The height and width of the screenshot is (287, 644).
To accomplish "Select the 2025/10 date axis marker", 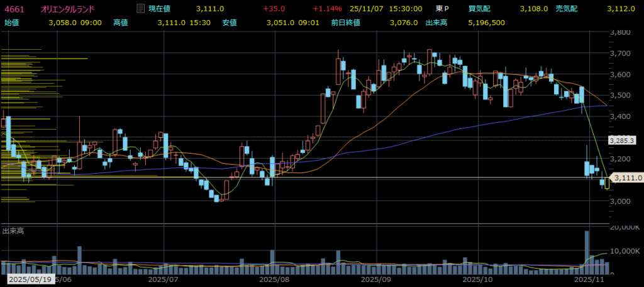I will 477,279.
